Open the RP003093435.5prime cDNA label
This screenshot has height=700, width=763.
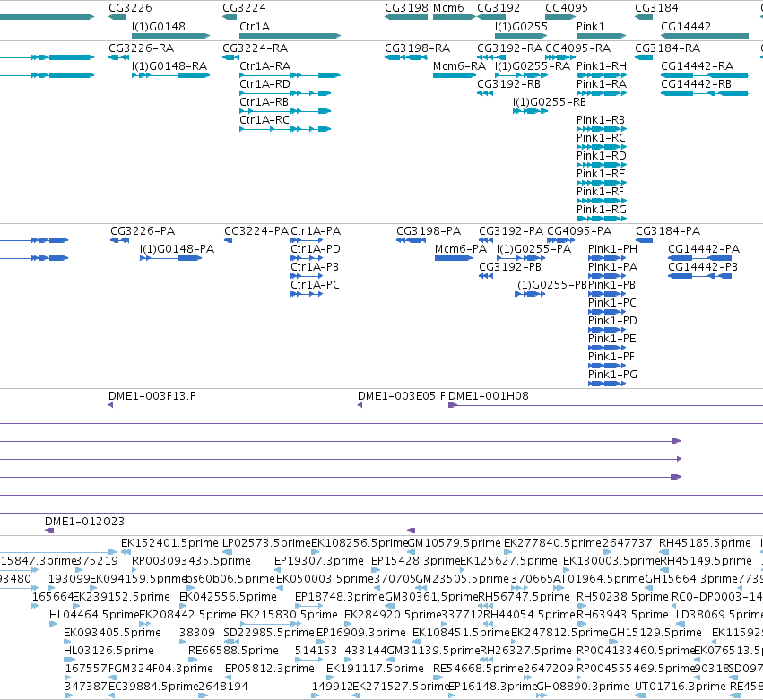191,561
